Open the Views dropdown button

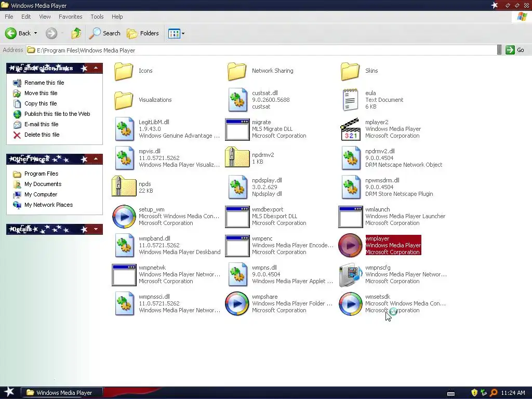[177, 33]
